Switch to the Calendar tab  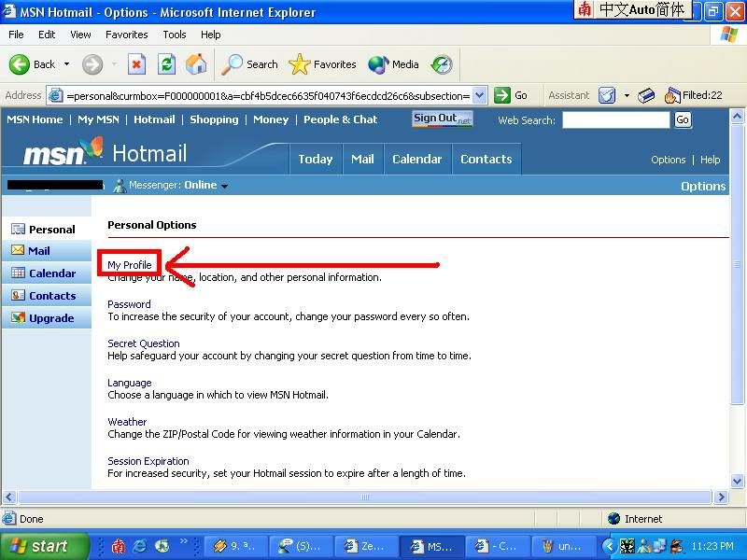point(416,159)
